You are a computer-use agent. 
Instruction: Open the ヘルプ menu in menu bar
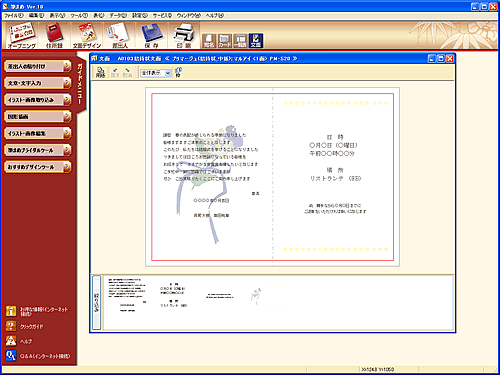[x=215, y=15]
